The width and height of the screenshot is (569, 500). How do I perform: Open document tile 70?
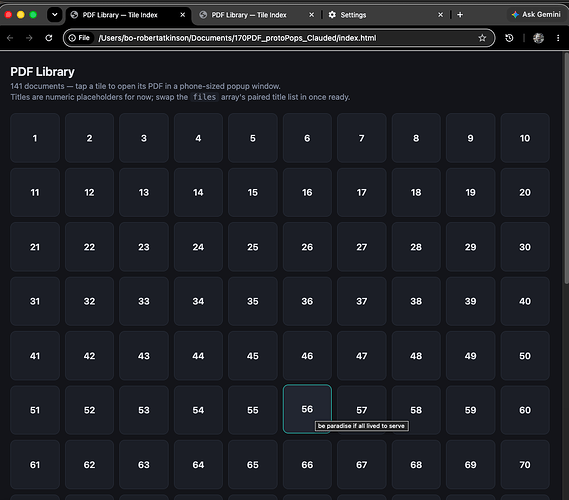pyautogui.click(x=525, y=464)
